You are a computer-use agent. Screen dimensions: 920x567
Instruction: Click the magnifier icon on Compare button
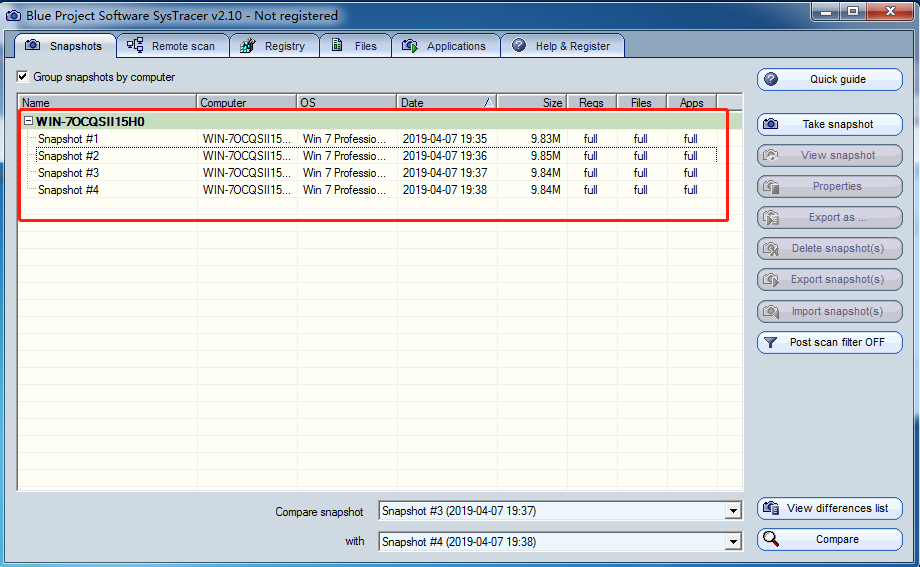(x=771, y=539)
